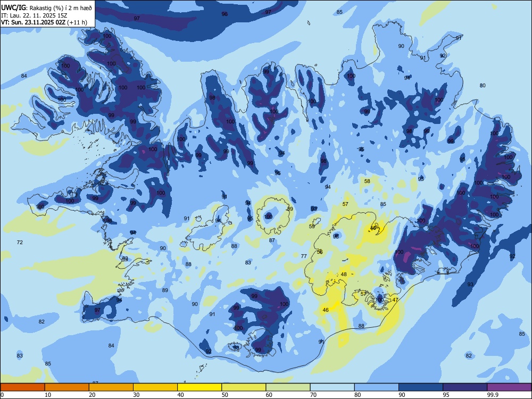Select the lightest blue 70–80 legend swatch
532x399 pixels.
332,387
